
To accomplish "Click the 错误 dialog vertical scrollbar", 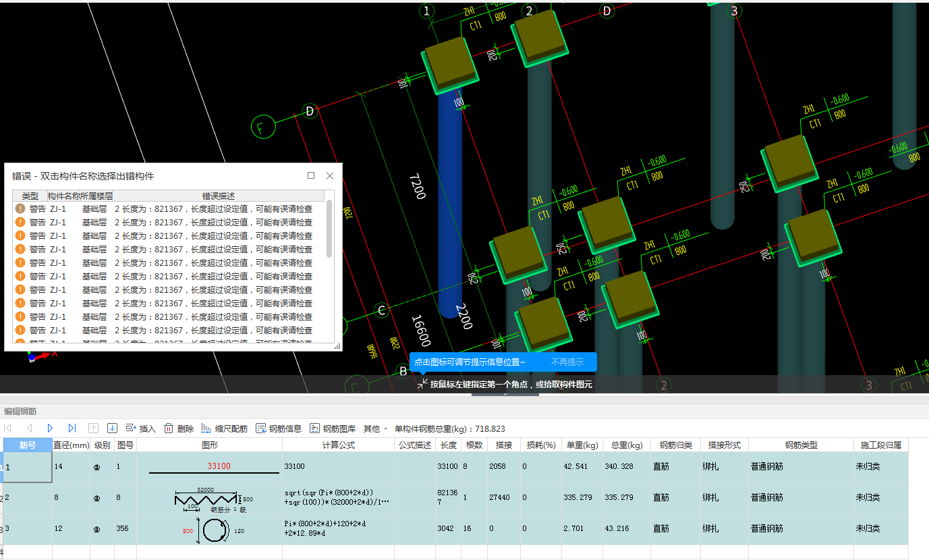I will (x=329, y=228).
